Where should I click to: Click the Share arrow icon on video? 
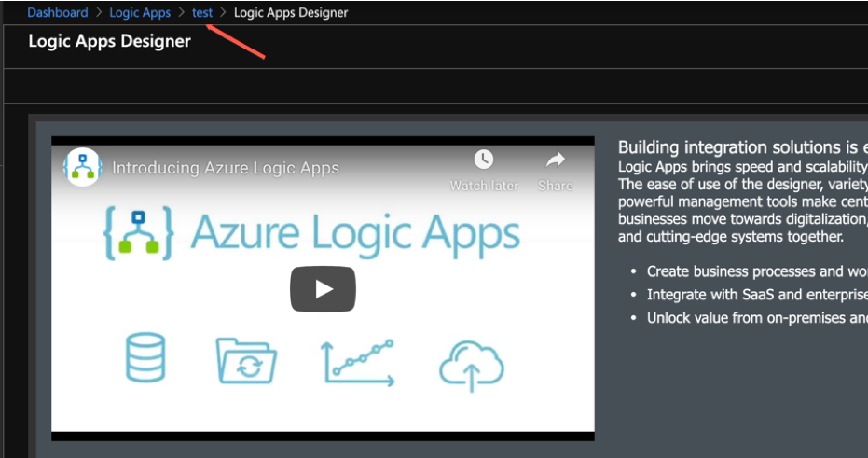tap(556, 160)
